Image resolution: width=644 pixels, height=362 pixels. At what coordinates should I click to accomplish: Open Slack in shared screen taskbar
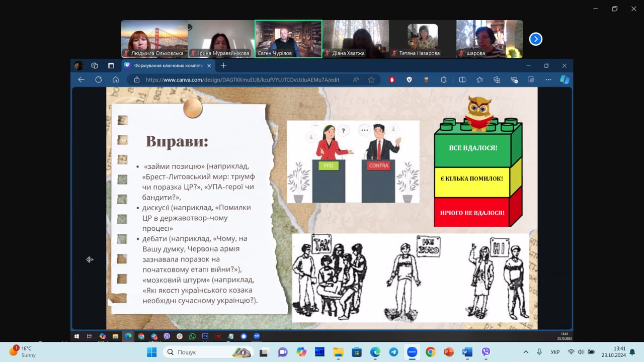point(180,336)
